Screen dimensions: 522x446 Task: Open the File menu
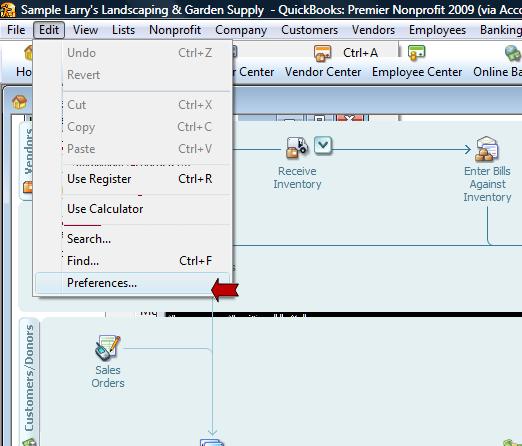pos(16,30)
